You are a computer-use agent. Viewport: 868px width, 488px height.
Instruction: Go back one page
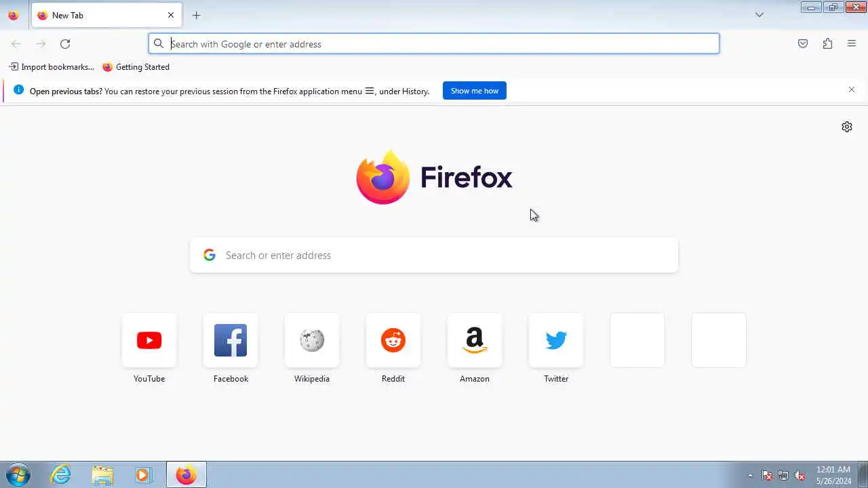click(16, 44)
